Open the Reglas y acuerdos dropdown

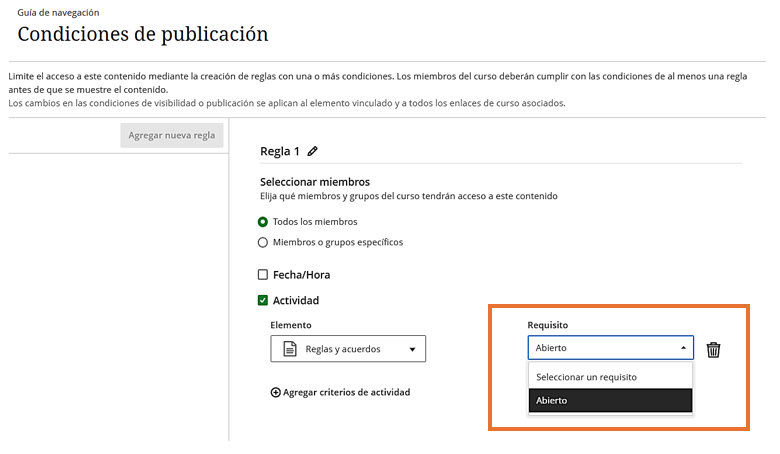tap(348, 349)
